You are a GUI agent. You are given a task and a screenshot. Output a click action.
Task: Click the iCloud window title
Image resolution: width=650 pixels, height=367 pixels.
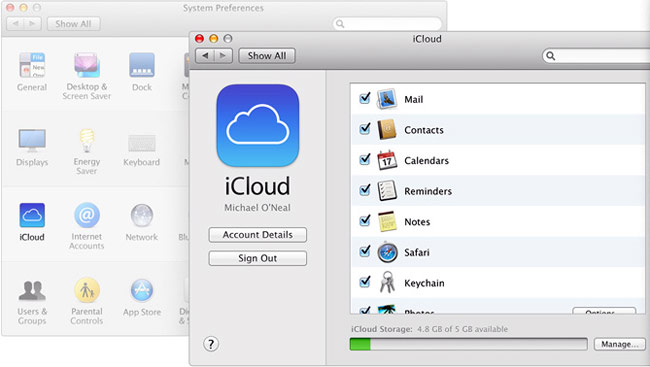(427, 39)
